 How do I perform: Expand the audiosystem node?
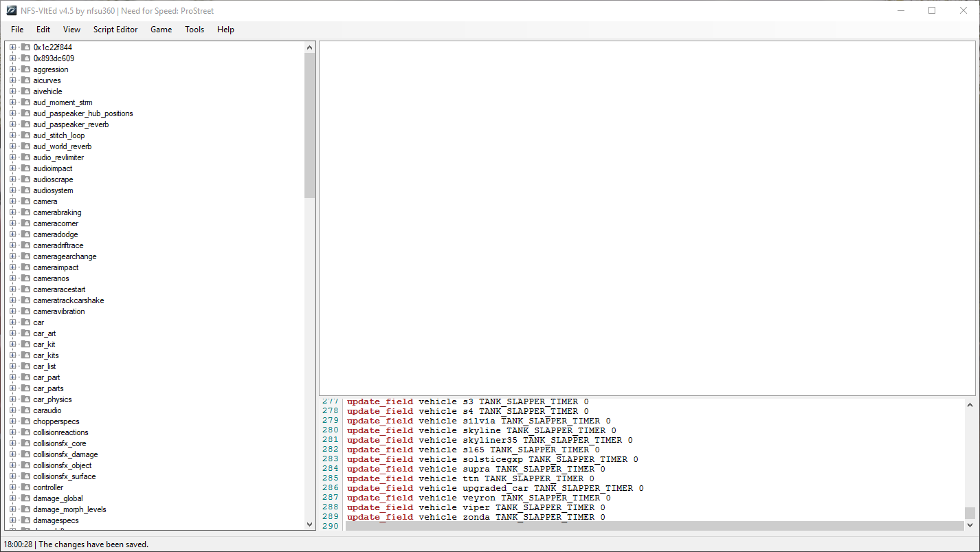(12, 190)
